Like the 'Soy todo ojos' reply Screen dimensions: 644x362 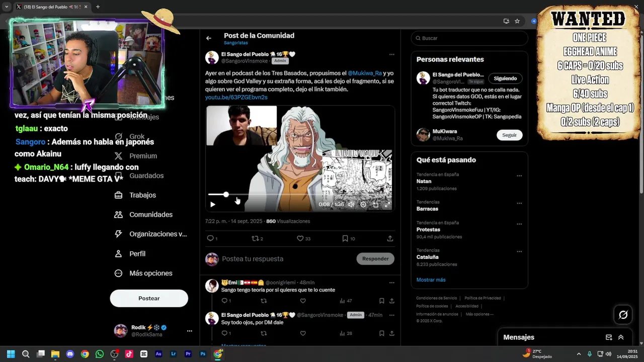click(x=303, y=333)
